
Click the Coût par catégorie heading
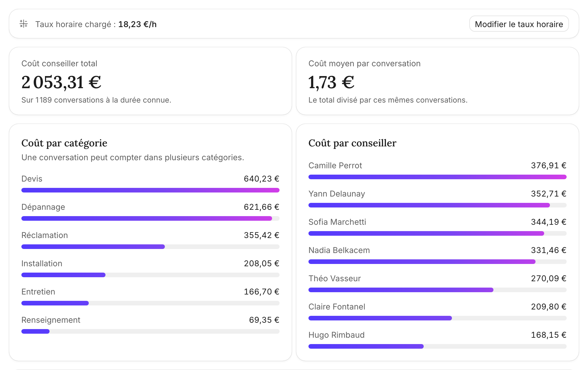pyautogui.click(x=64, y=143)
